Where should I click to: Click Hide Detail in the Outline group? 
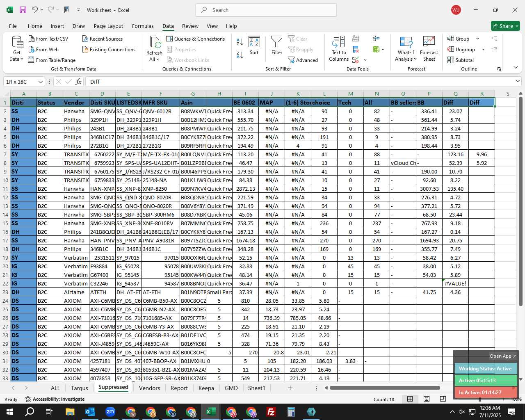click(495, 49)
